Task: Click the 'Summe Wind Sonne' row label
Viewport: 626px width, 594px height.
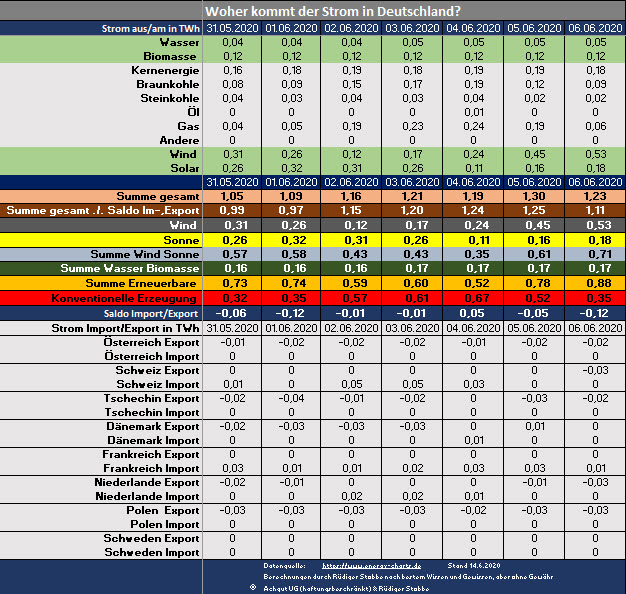Action: pyautogui.click(x=149, y=255)
